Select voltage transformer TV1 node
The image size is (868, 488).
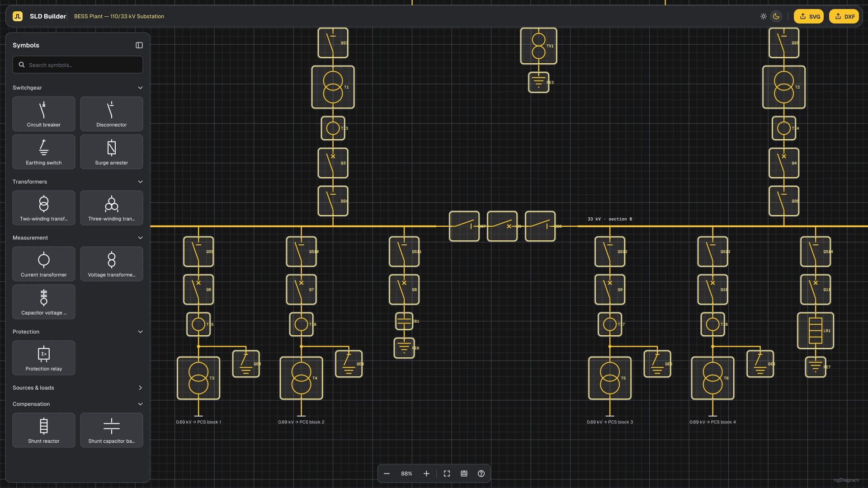click(x=538, y=46)
